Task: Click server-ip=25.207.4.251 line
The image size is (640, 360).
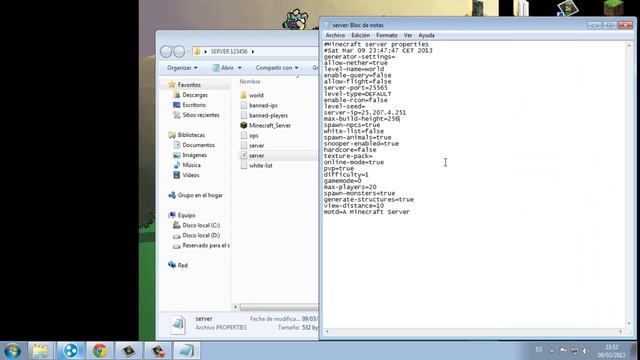Action: coord(365,113)
